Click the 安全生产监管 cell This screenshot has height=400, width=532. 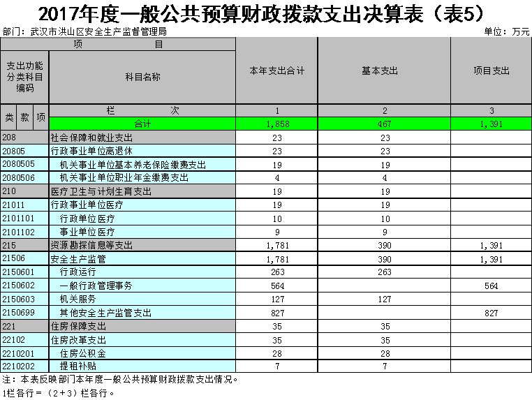(x=142, y=259)
